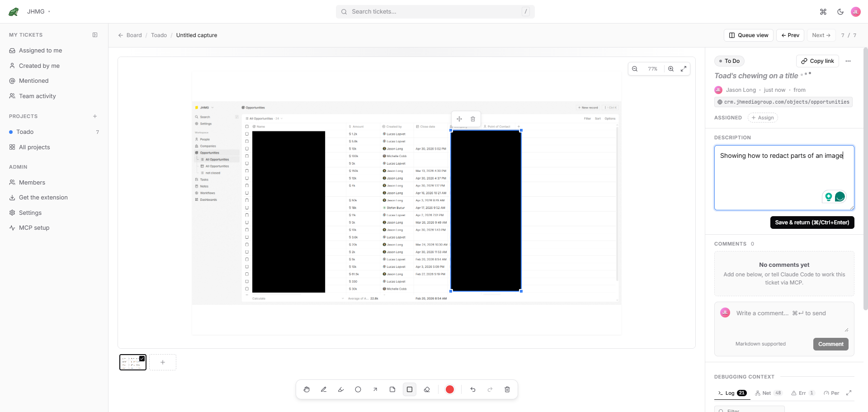868x412 pixels.
Task: Zoom in on the capture
Action: 671,69
